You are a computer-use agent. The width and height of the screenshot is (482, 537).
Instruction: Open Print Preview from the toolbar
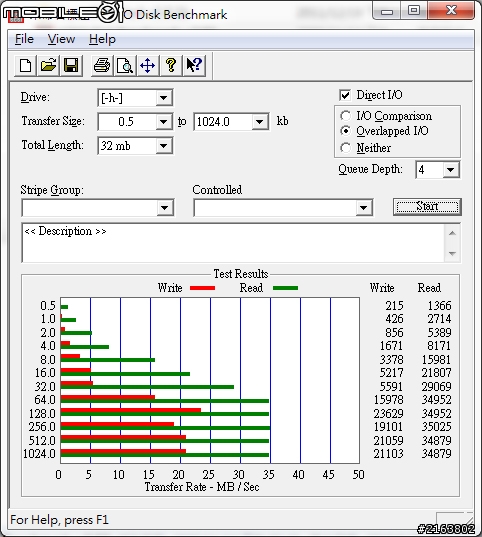(125, 65)
